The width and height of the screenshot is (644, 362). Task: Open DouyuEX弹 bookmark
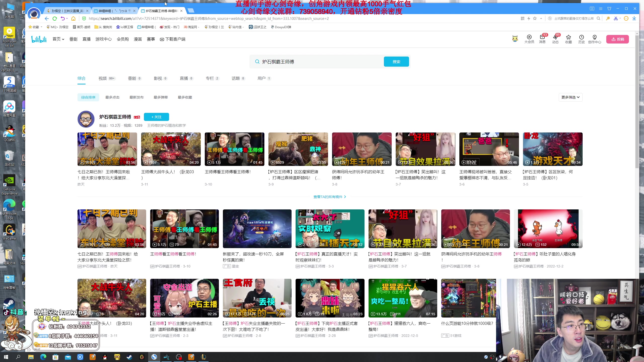tap(281, 27)
